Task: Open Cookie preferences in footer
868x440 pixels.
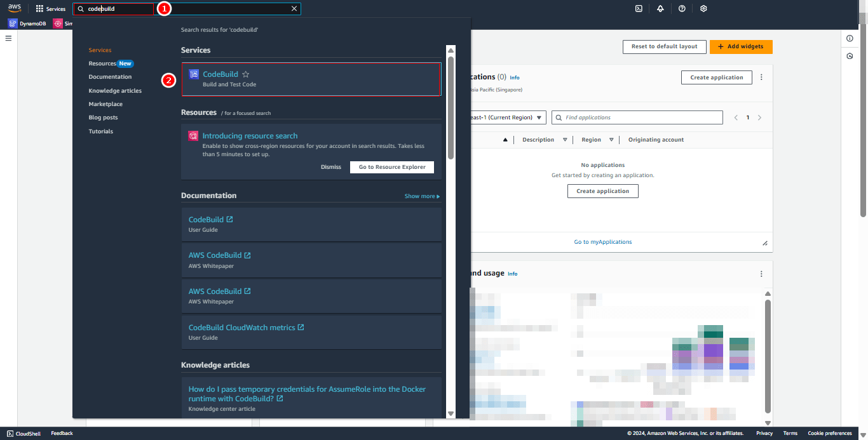Action: pos(830,434)
